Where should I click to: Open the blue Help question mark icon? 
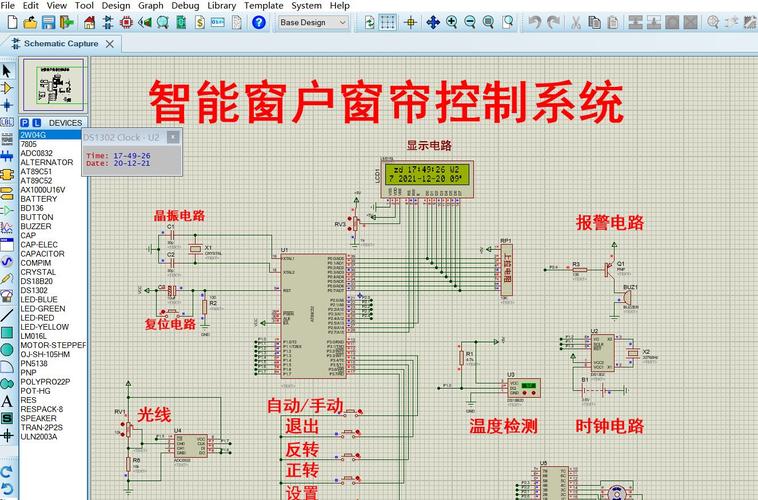pyautogui.click(x=259, y=22)
